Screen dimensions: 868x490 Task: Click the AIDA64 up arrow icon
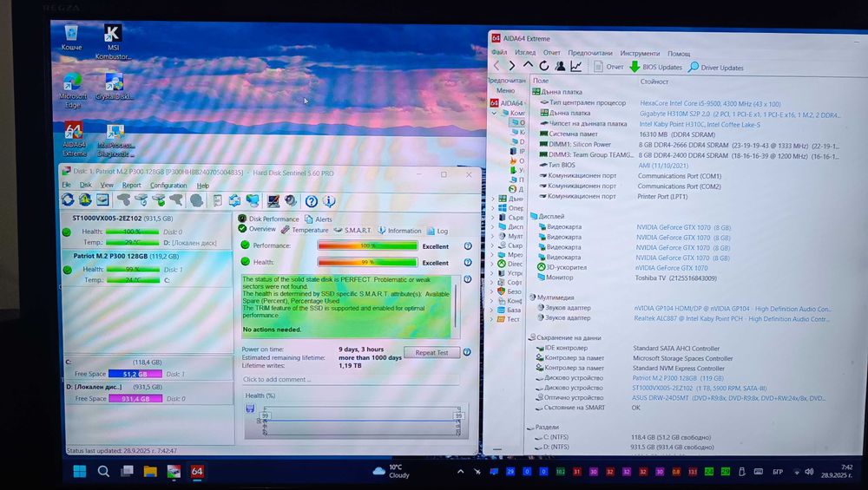click(528, 66)
